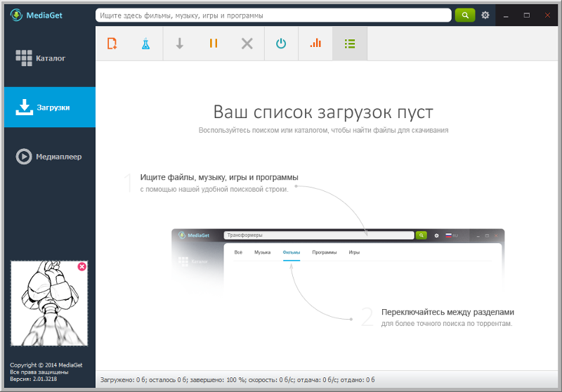Open the speed statistics bar chart icon

(315, 44)
